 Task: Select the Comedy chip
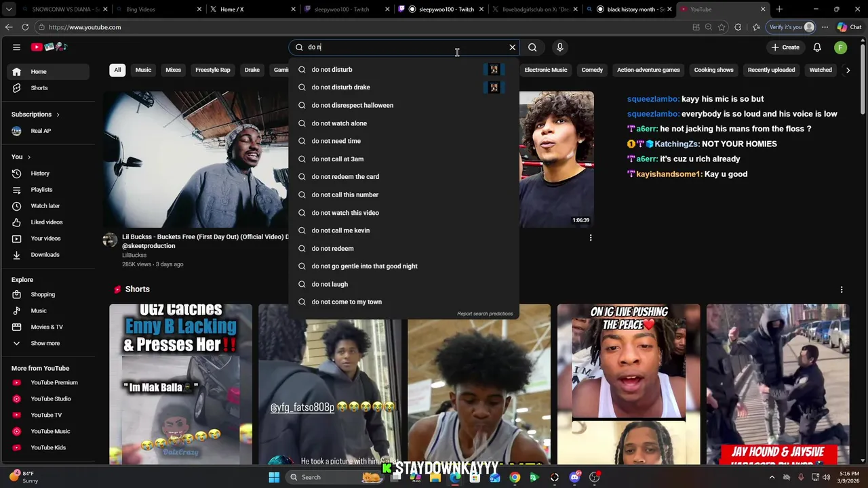coord(592,70)
